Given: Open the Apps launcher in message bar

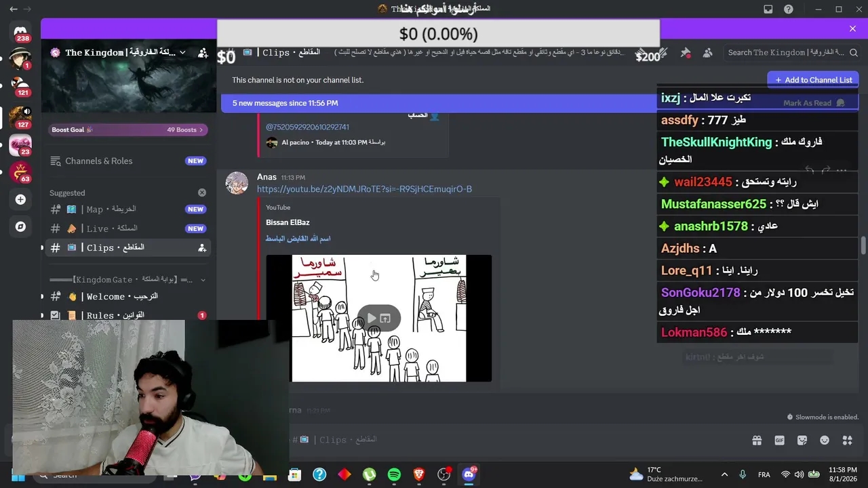Looking at the screenshot, I should tap(847, 441).
